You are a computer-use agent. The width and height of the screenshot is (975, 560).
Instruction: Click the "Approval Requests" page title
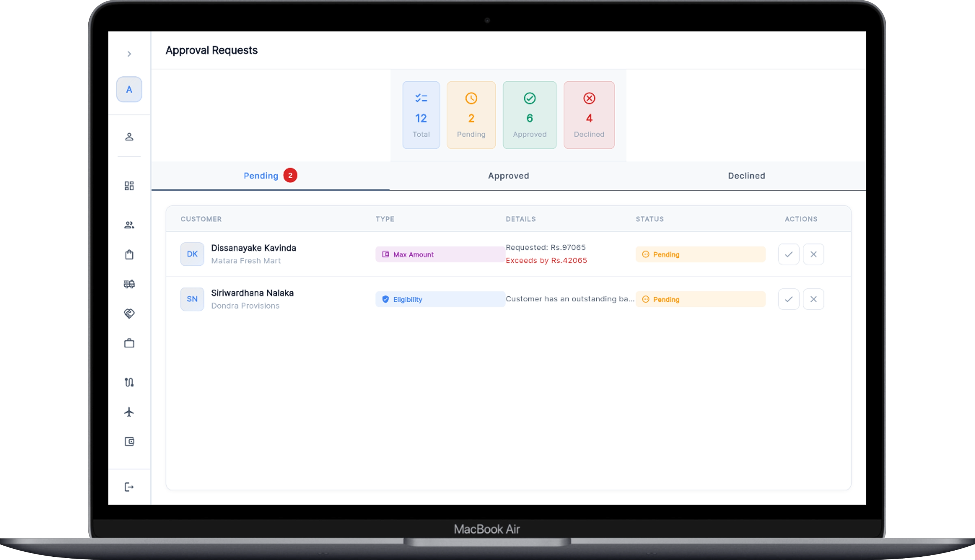coord(211,51)
